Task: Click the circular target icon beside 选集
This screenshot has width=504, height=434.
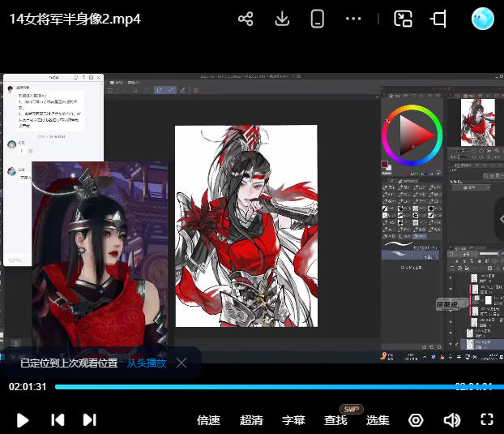Action: pos(416,420)
